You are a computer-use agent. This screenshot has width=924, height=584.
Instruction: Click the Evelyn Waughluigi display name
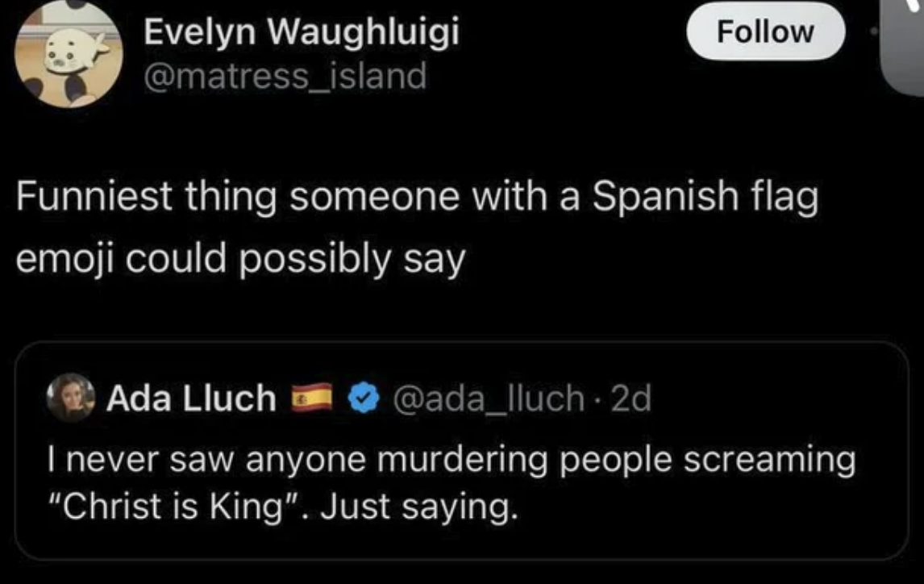302,33
